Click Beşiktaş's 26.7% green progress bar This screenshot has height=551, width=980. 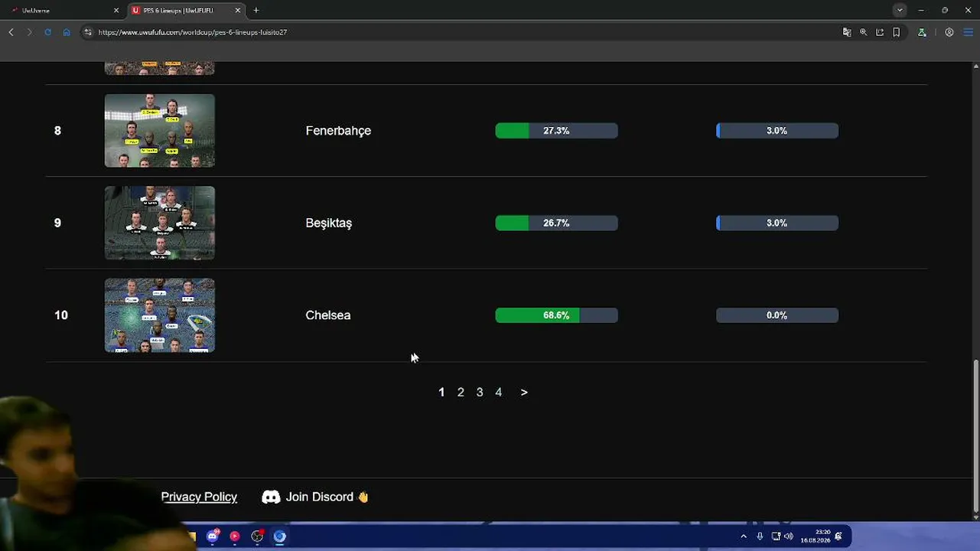(557, 223)
